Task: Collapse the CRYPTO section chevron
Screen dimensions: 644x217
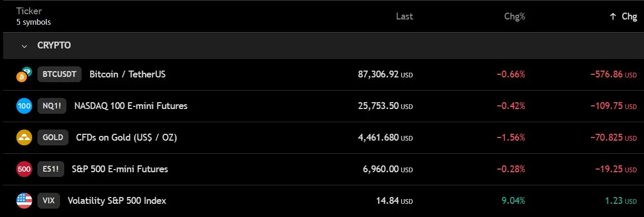Action: (x=24, y=46)
